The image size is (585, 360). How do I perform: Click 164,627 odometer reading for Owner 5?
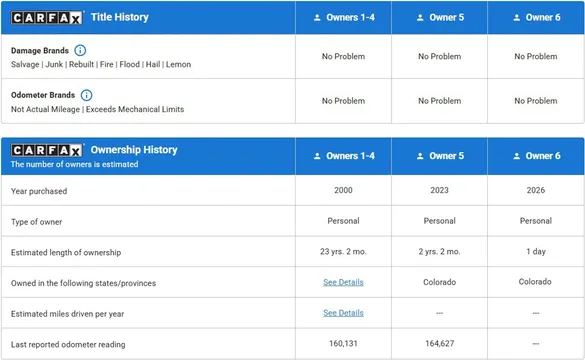coord(439,343)
